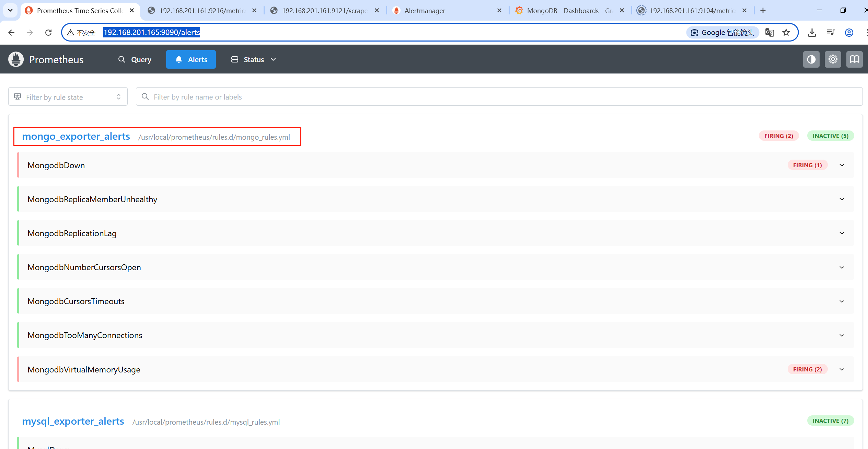The height and width of the screenshot is (449, 868).
Task: Open the Filter by rule state dropdown
Action: click(68, 97)
